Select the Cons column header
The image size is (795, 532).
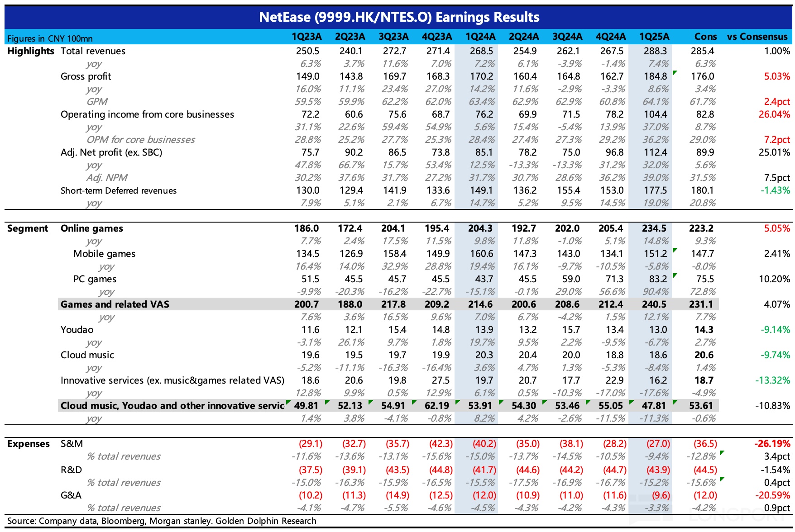pos(706,37)
